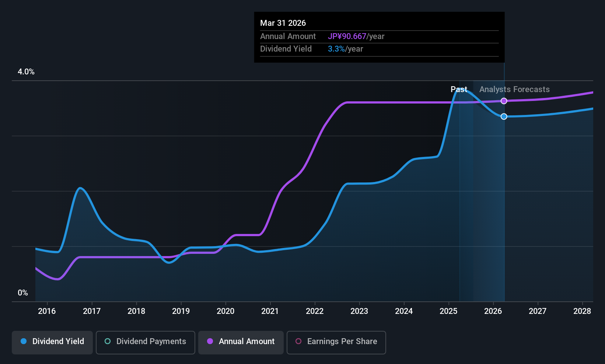Click the tooltip Dividend Yield row label
The height and width of the screenshot is (364, 605).
(286, 49)
